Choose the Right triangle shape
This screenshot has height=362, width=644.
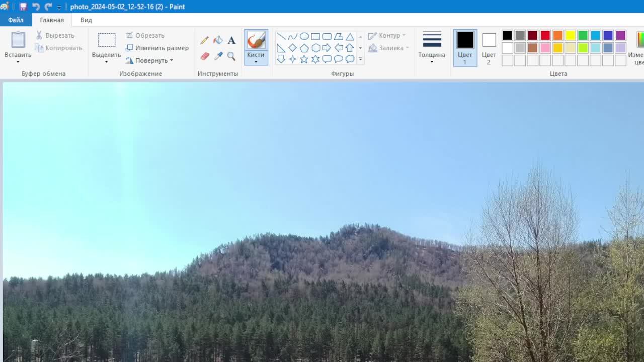coord(281,48)
